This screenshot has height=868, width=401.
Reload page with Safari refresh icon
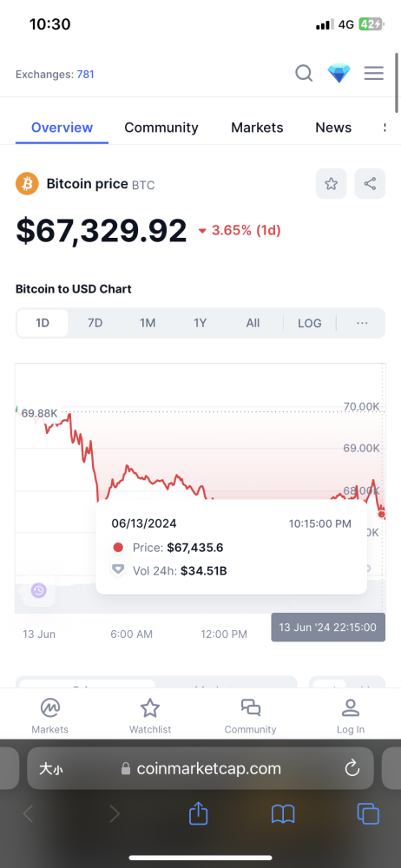click(352, 768)
